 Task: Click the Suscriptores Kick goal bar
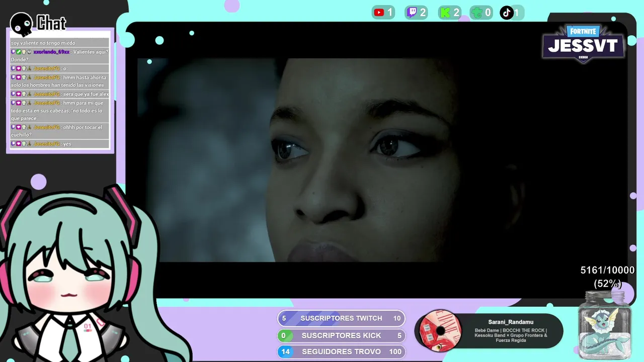(x=341, y=335)
